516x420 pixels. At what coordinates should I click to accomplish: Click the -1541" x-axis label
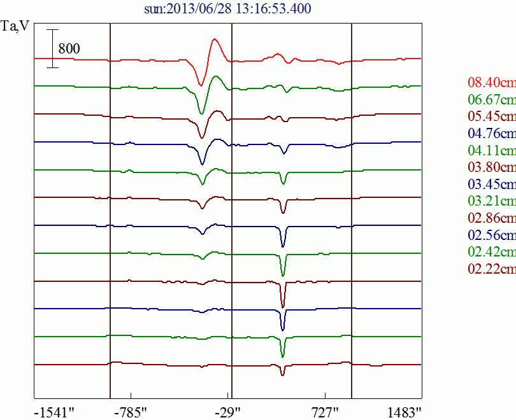(x=54, y=412)
